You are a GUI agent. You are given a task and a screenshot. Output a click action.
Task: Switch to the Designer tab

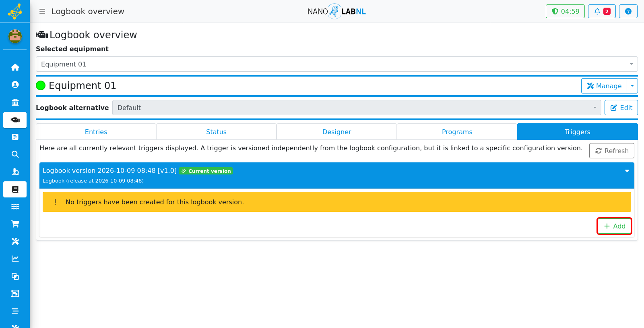(336, 132)
